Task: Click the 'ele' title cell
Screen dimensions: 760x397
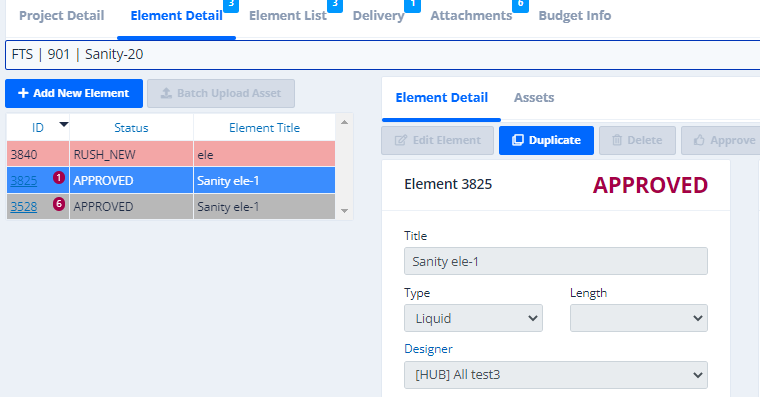Action: pyautogui.click(x=264, y=155)
